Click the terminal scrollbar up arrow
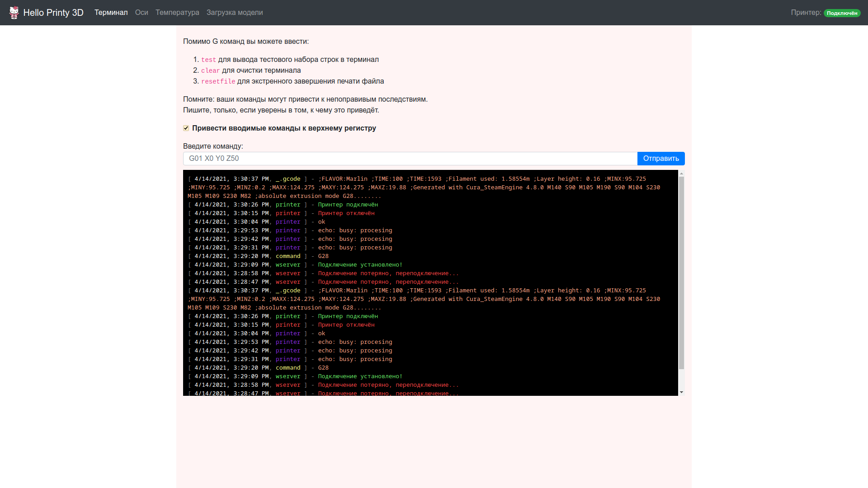Screen dimensions: 868x488 [681, 174]
